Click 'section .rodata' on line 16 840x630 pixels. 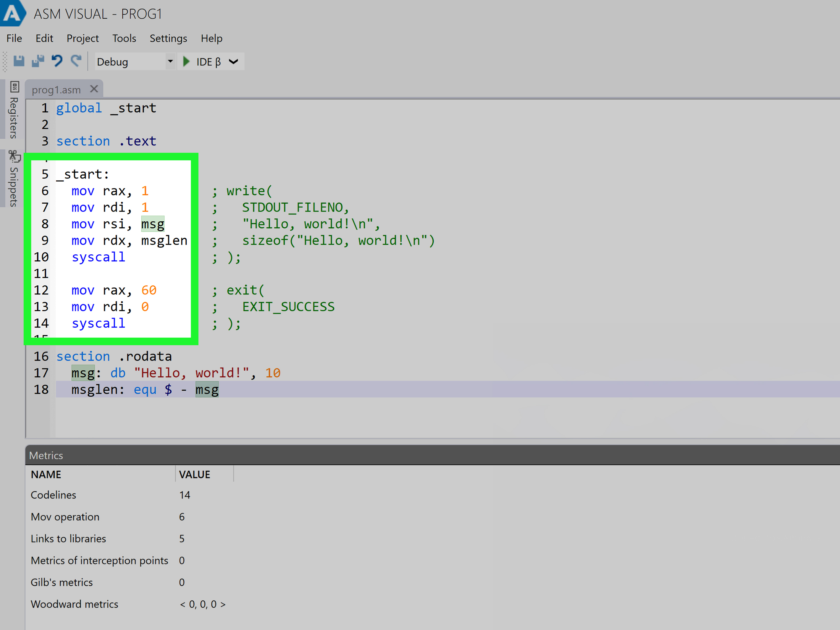(x=114, y=356)
